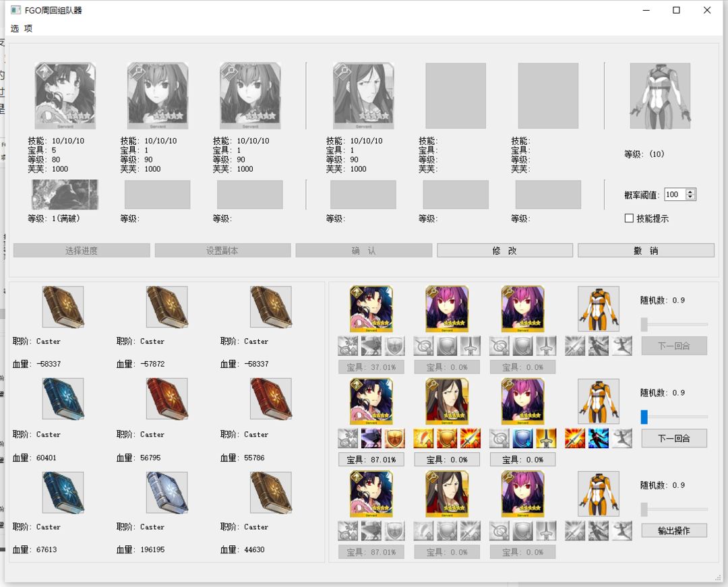Use Zhuge Liang's third attack skill in second turn

point(471,439)
